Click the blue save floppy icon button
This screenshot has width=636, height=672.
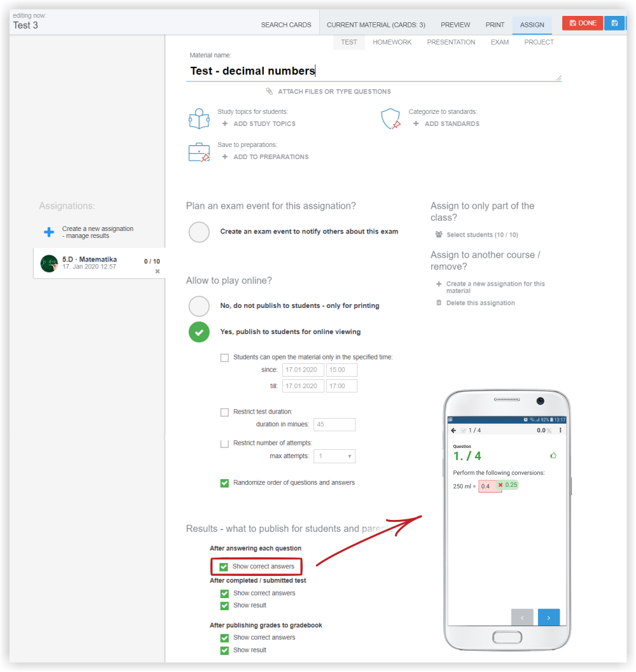(x=614, y=23)
